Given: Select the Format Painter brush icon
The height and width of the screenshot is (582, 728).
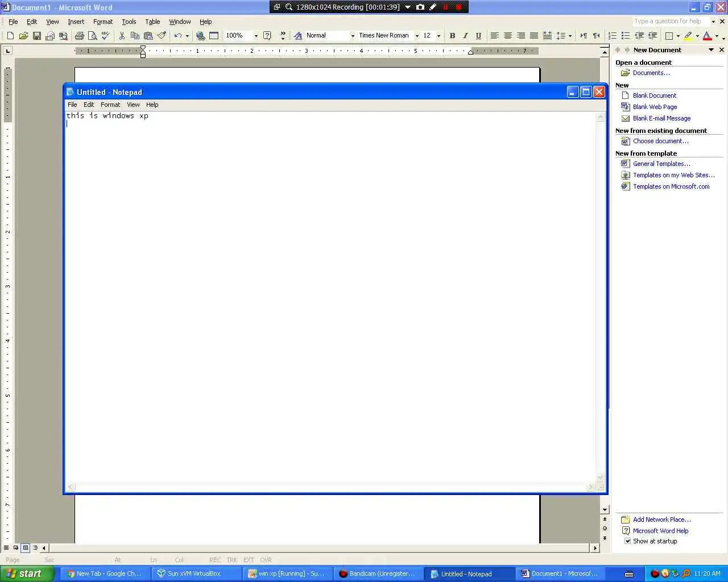Looking at the screenshot, I should pos(162,35).
